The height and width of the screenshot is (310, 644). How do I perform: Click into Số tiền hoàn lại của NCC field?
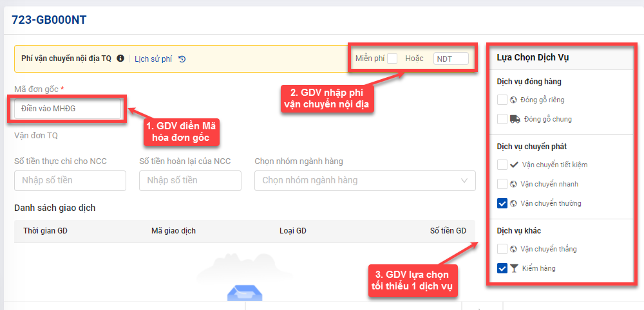tap(190, 181)
